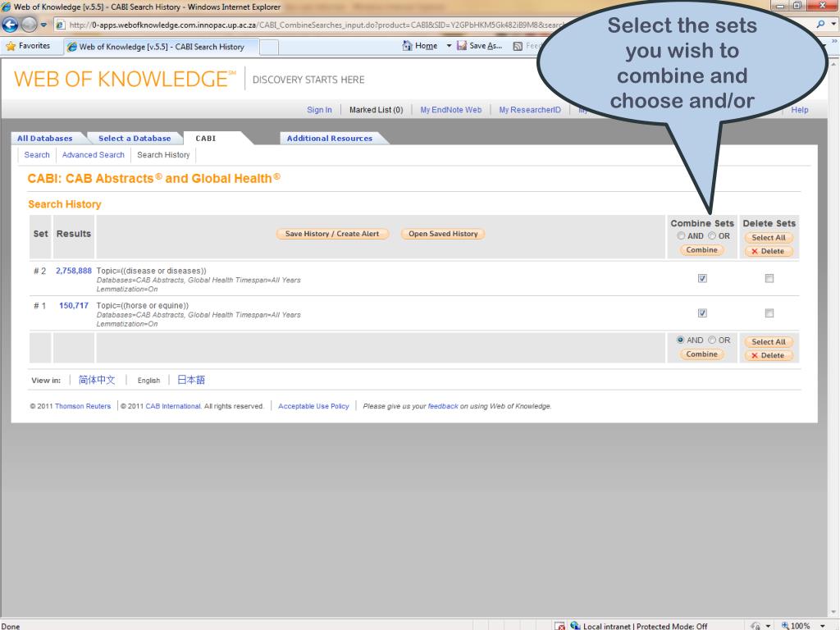Open the zoom magnifier in the status bar
The image size is (840, 630).
pyautogui.click(x=785, y=626)
